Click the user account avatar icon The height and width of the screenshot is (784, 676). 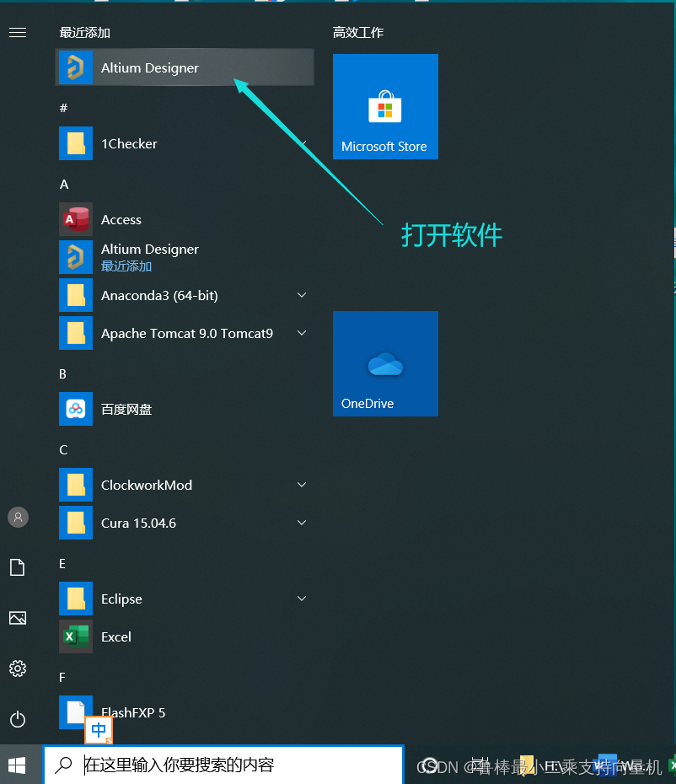point(18,517)
